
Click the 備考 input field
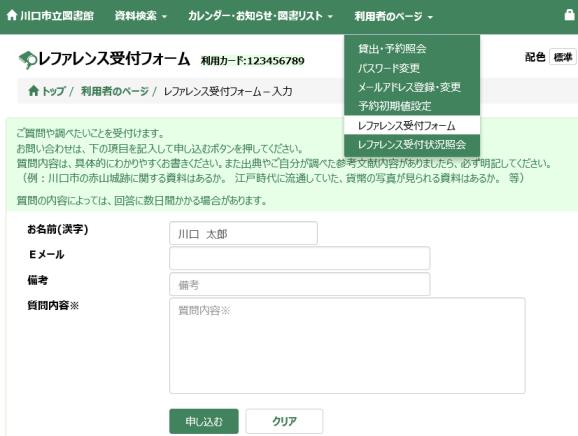coord(300,284)
